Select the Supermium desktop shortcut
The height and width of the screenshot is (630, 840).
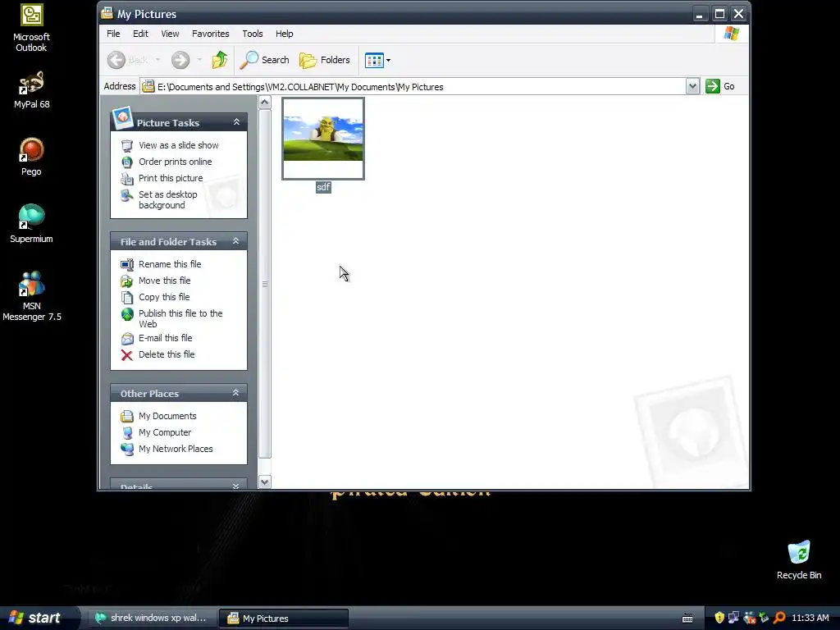[x=31, y=223]
